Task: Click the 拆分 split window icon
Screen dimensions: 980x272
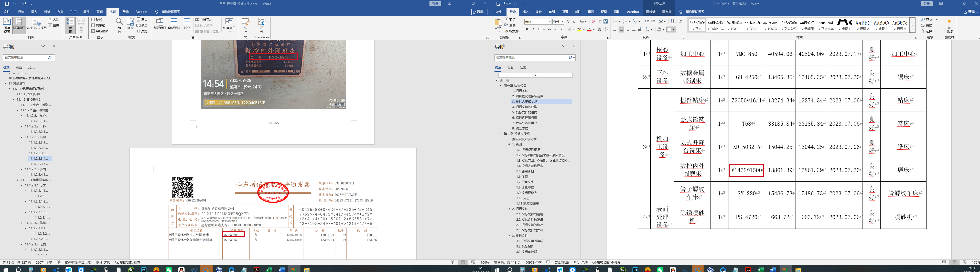Action: [x=187, y=23]
